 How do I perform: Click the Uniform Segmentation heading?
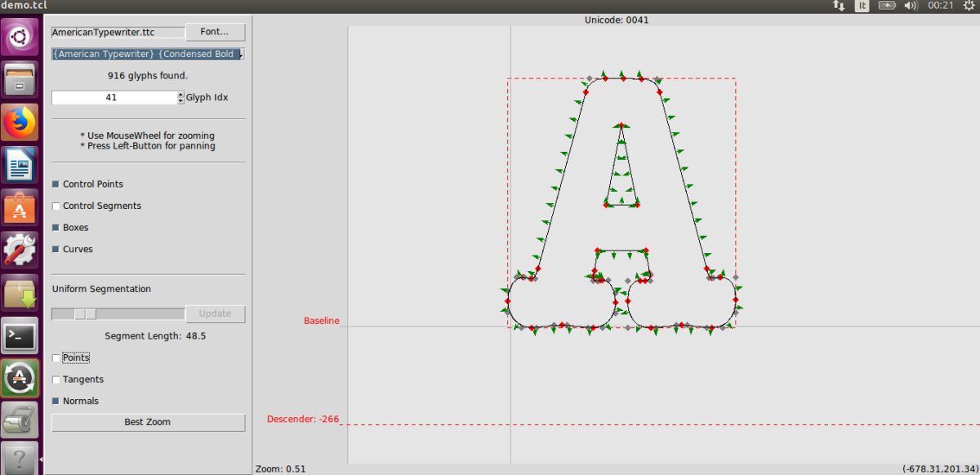point(101,289)
